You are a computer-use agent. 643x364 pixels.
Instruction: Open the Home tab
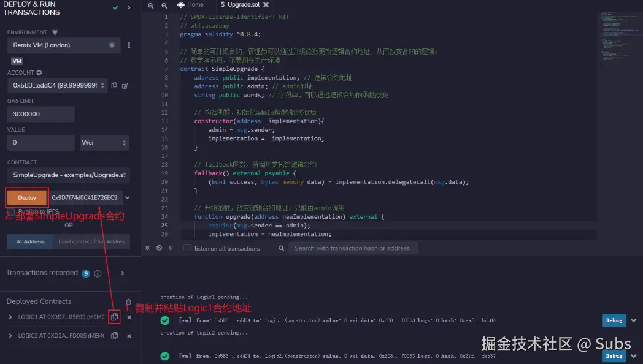190,4
